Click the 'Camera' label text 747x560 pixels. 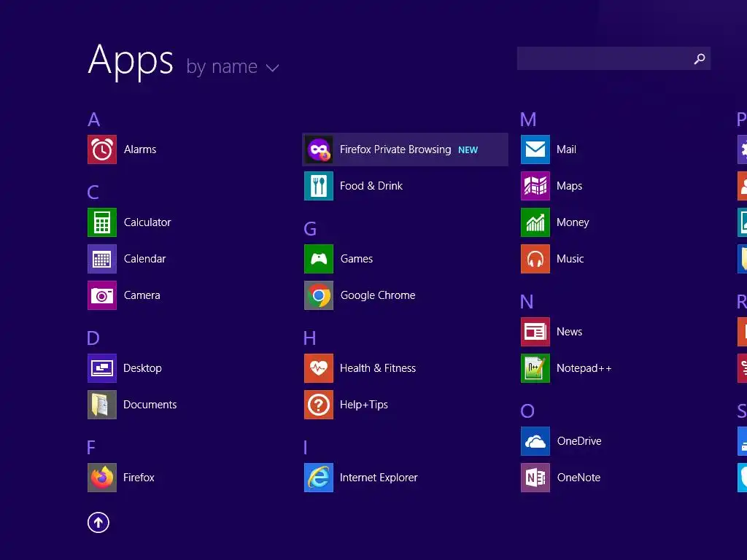tap(142, 295)
